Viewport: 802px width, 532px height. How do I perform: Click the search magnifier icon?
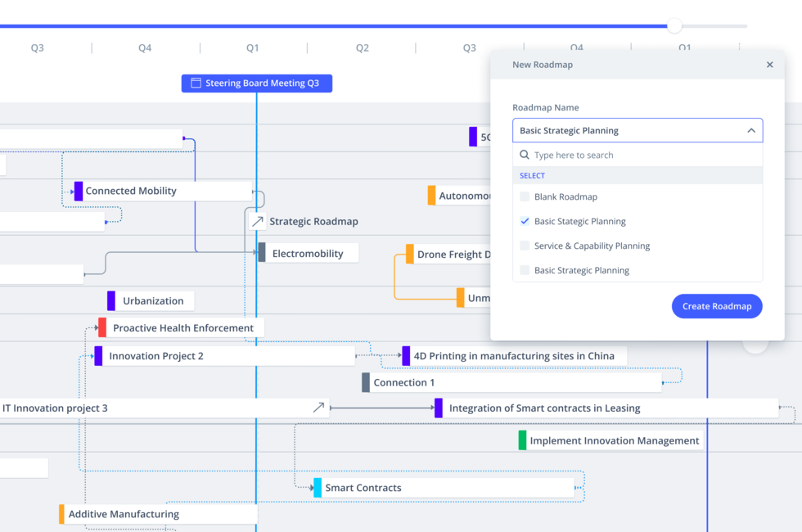pyautogui.click(x=525, y=155)
